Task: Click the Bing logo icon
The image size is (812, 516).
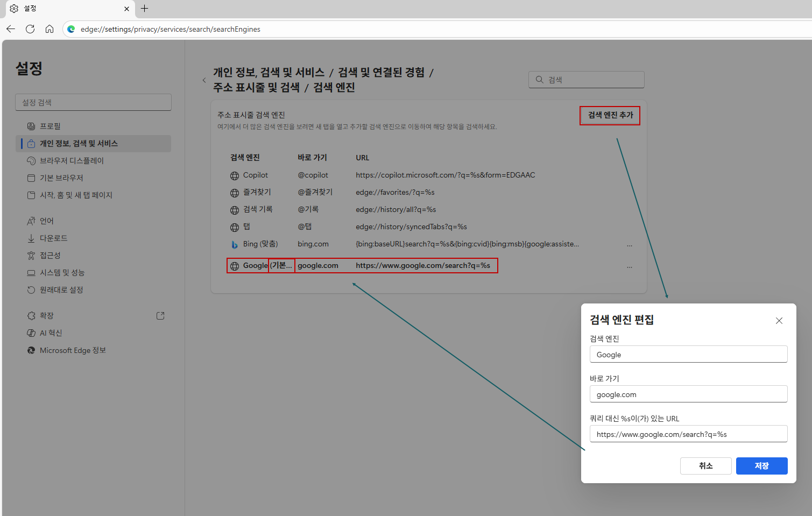Action: click(235, 244)
